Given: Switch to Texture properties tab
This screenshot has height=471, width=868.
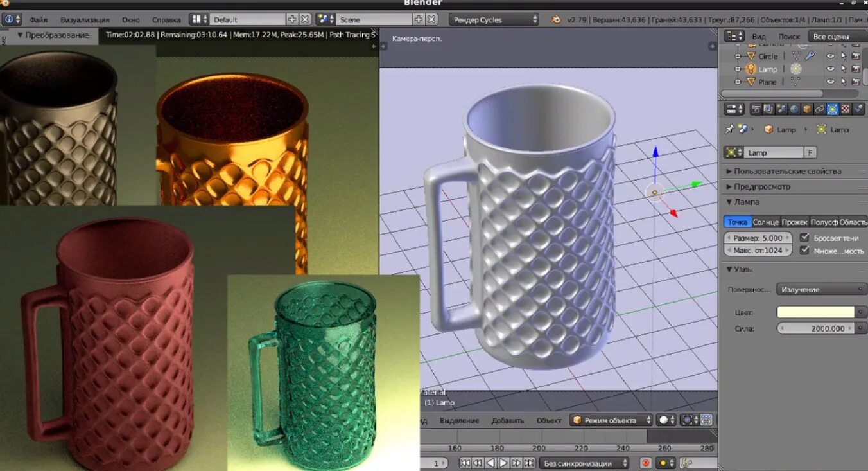Looking at the screenshot, I should click(846, 109).
